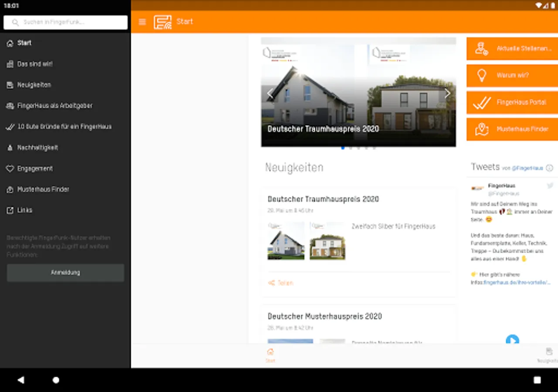
Task: Click the Neuigkeiten newspaper icon in sidebar
Action: [x=10, y=85]
